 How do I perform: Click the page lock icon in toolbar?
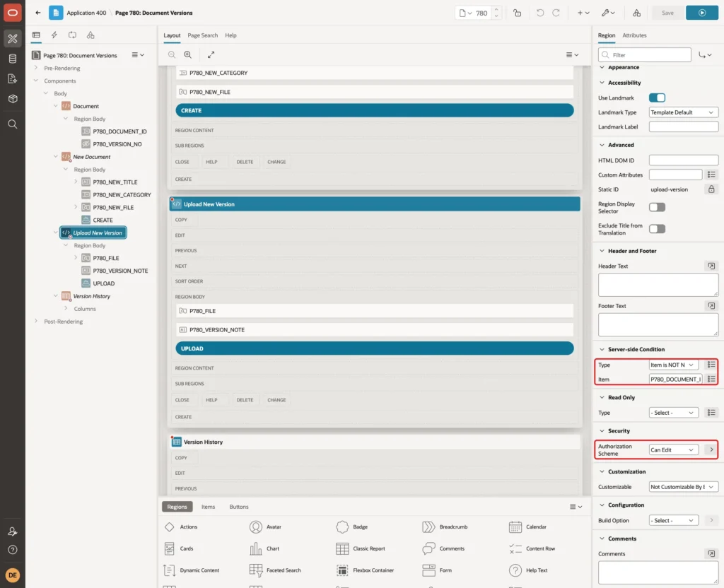coord(517,13)
